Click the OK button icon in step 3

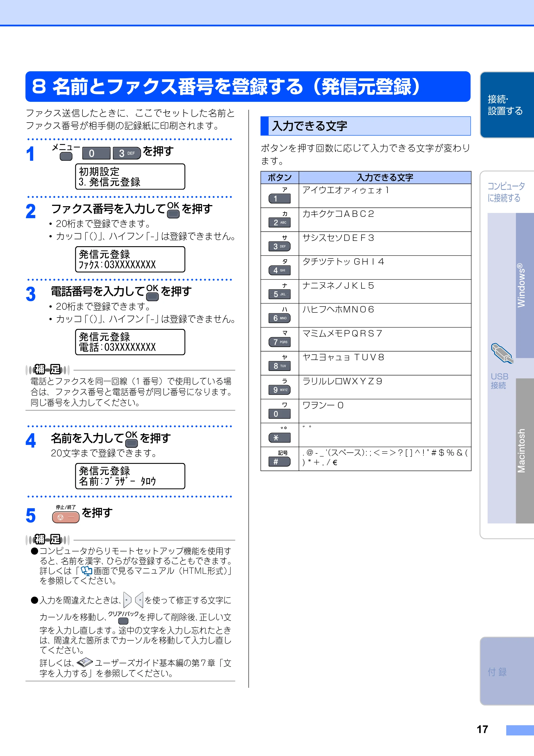152,296
